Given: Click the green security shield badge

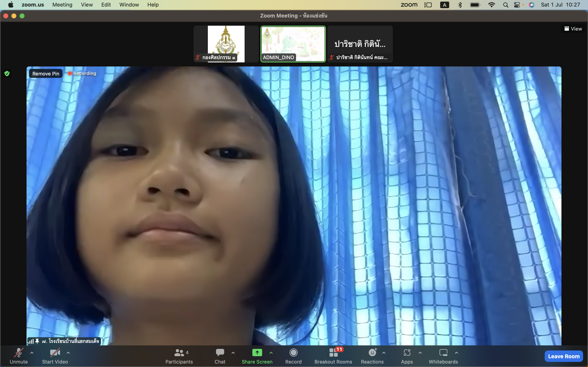Looking at the screenshot, I should pos(7,73).
